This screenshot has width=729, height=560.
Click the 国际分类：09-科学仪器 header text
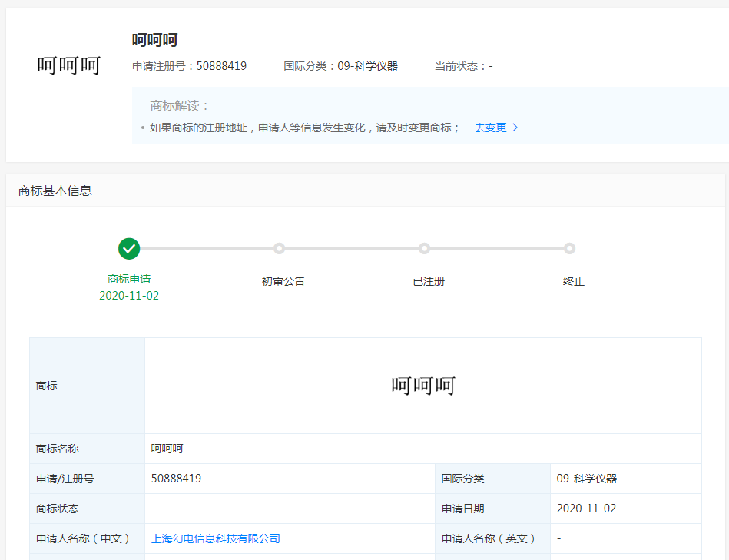click(x=340, y=66)
